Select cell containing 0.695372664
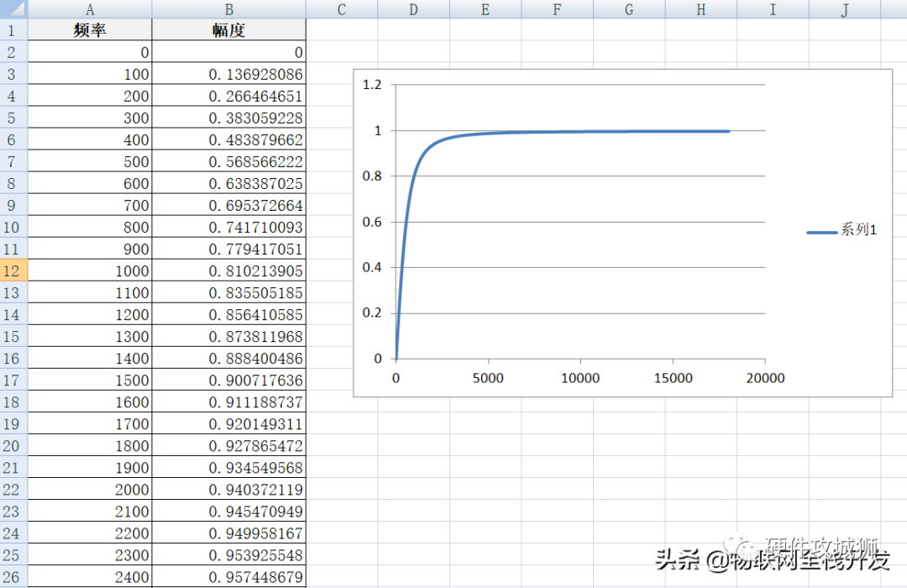The width and height of the screenshot is (907, 588). pos(229,206)
